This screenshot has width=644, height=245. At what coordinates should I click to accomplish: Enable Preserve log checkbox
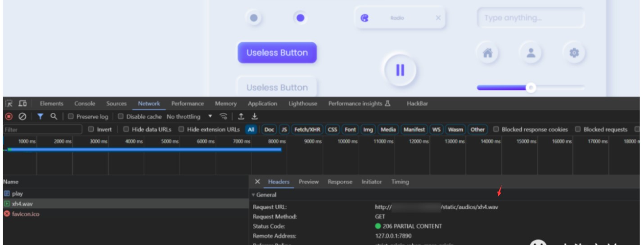71,116
